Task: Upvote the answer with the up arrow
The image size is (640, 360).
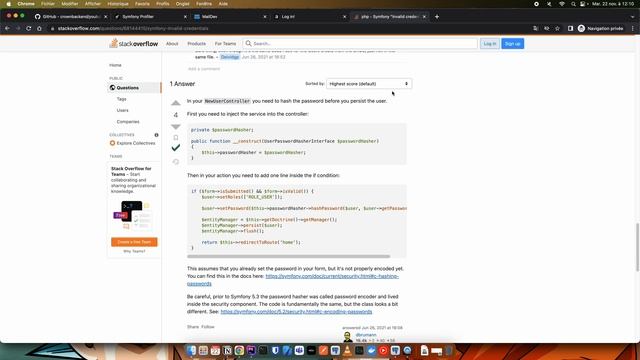Action: (176, 103)
